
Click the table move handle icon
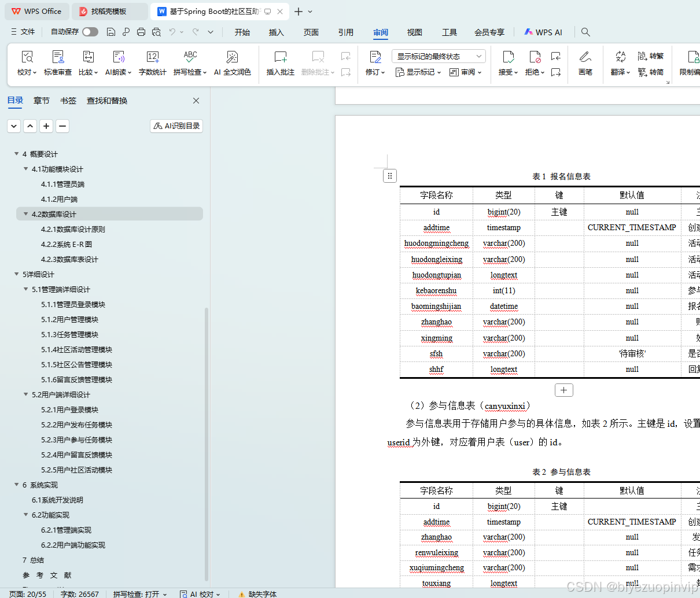tap(390, 176)
